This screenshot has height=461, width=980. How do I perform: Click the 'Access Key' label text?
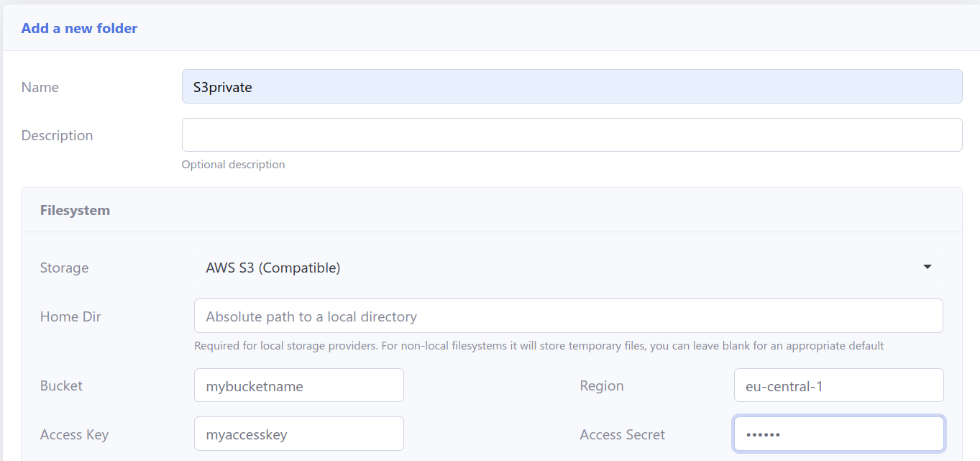click(x=74, y=435)
